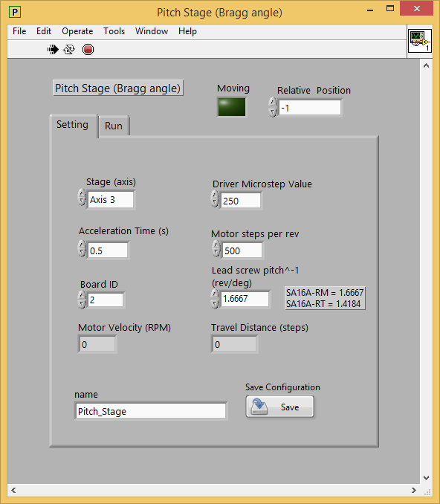Screen dimensions: 440x504
Task: Click the P application icon in title bar
Action: (15, 12)
